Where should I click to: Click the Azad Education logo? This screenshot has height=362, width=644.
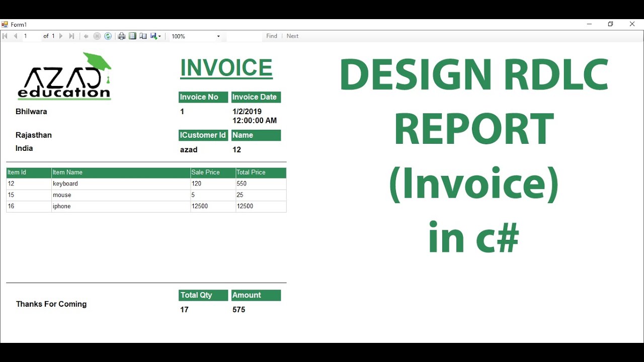[64, 76]
